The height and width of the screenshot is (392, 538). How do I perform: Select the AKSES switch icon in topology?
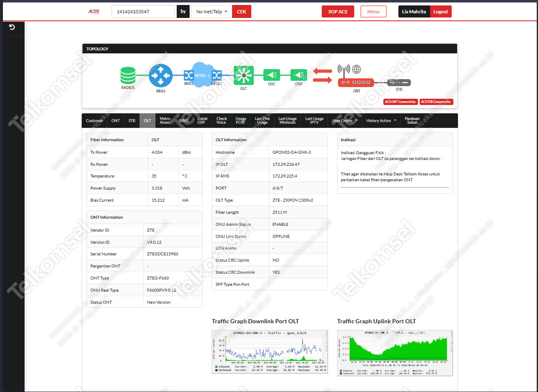tap(217, 75)
